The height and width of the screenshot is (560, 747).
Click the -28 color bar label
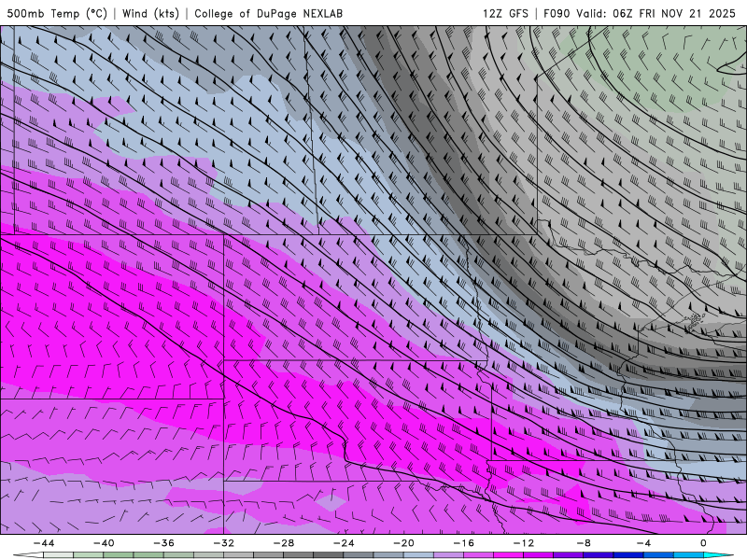284,543
